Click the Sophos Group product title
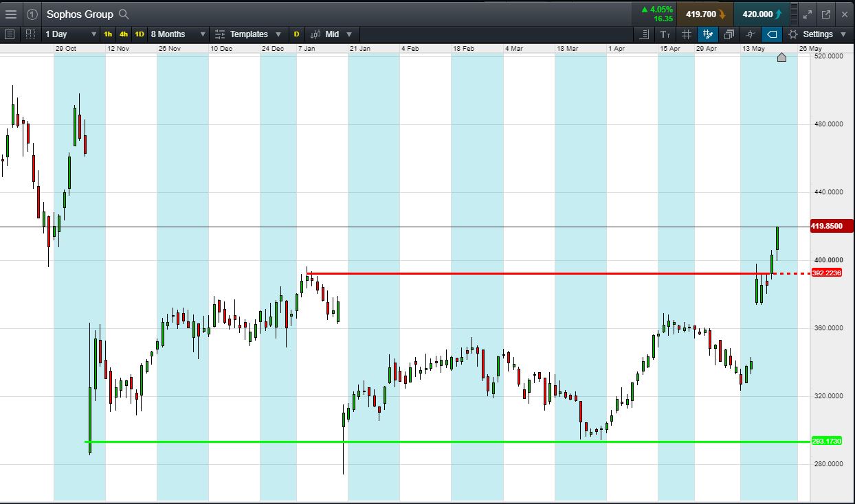The height and width of the screenshot is (504, 855). (x=80, y=14)
